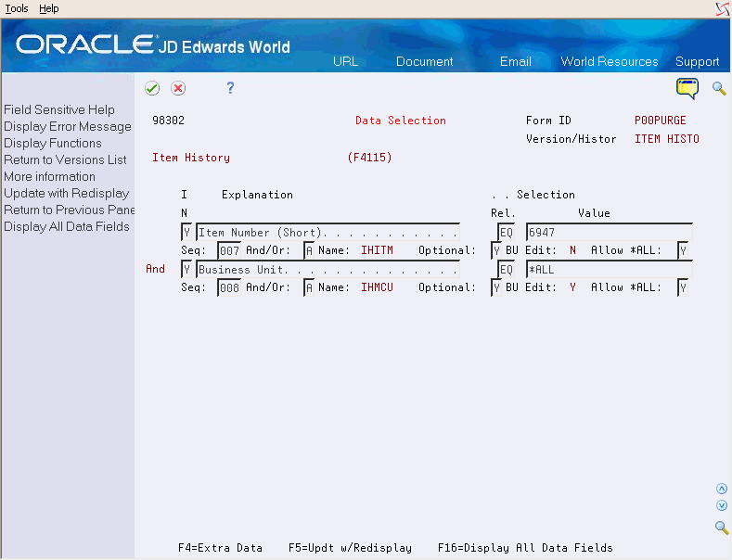Viewport: 732px width, 560px height.
Task: Open the yellow chat bubble icon
Action: click(687, 88)
